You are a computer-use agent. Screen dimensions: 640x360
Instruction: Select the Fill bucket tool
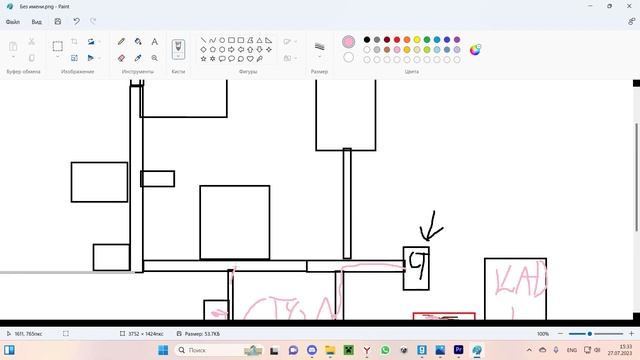138,41
